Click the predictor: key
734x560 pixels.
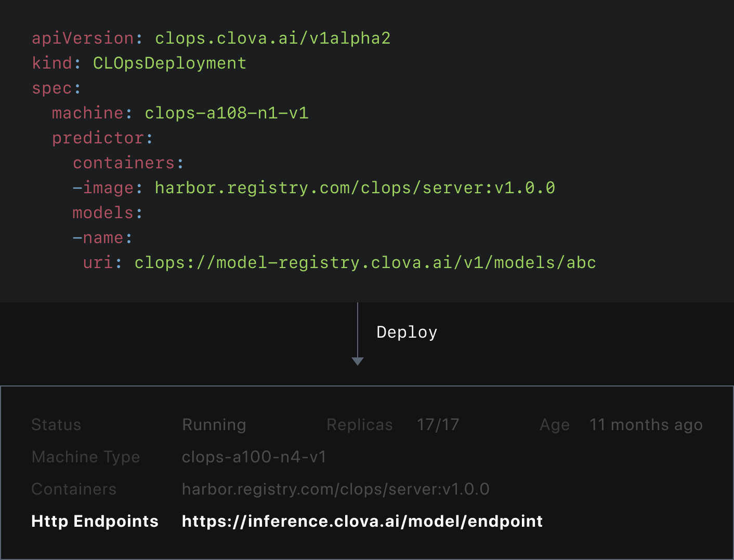coord(102,138)
